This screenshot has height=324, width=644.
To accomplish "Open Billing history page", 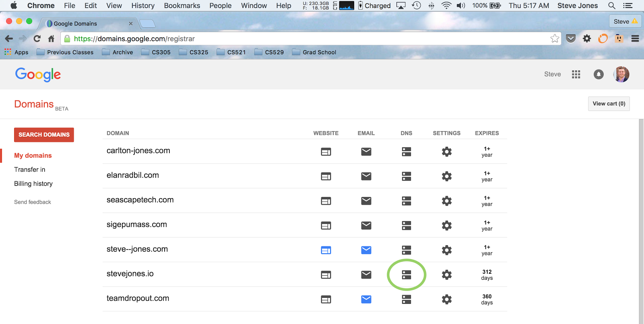I will click(33, 184).
